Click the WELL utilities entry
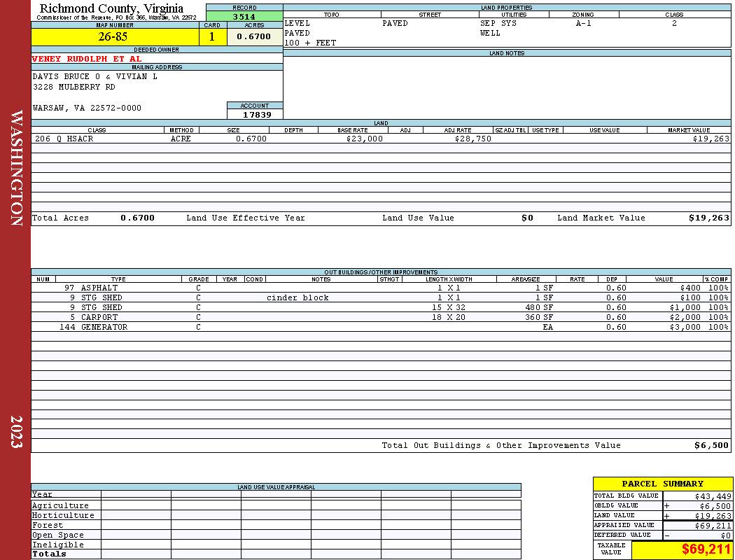This screenshot has height=560, width=735. point(490,34)
